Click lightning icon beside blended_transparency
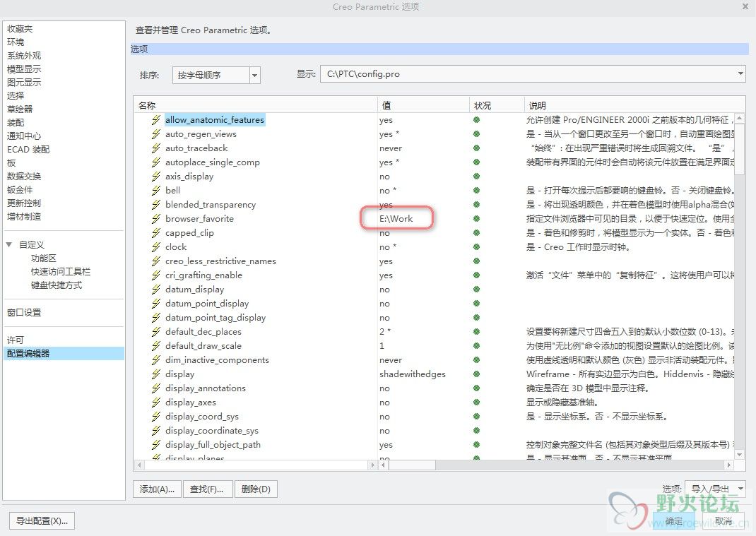 155,204
